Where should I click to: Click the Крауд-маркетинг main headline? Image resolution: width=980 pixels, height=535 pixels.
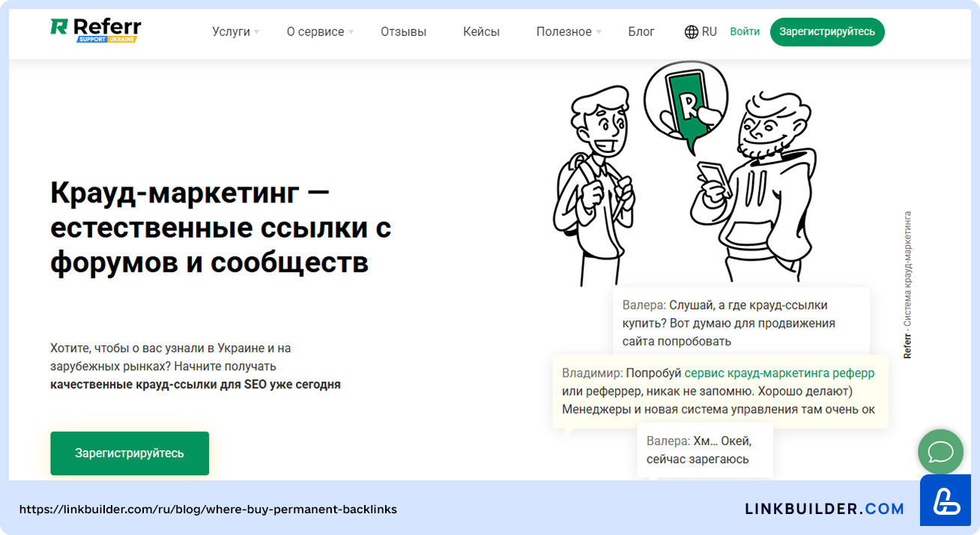(x=221, y=228)
